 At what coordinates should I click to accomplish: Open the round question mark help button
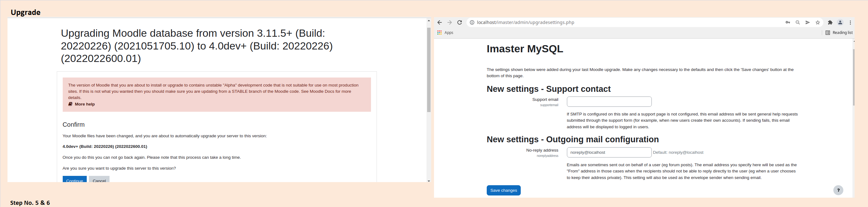(x=838, y=191)
